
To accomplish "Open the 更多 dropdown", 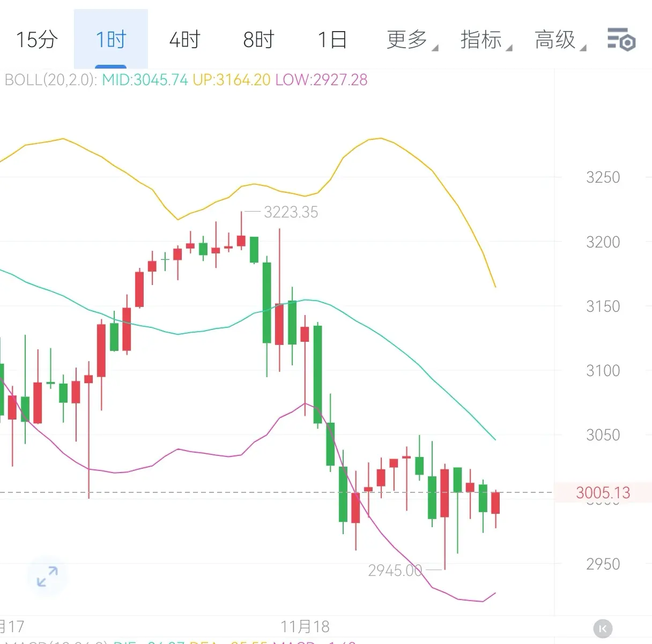I will tap(409, 40).
